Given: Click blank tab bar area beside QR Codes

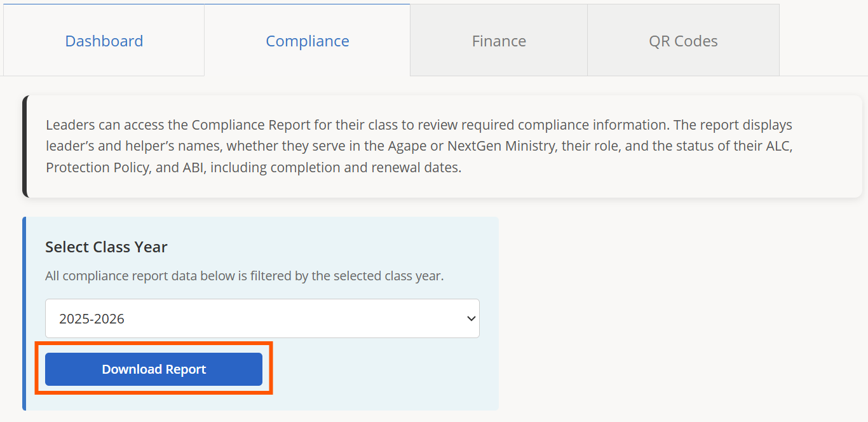Looking at the screenshot, I should [x=823, y=41].
